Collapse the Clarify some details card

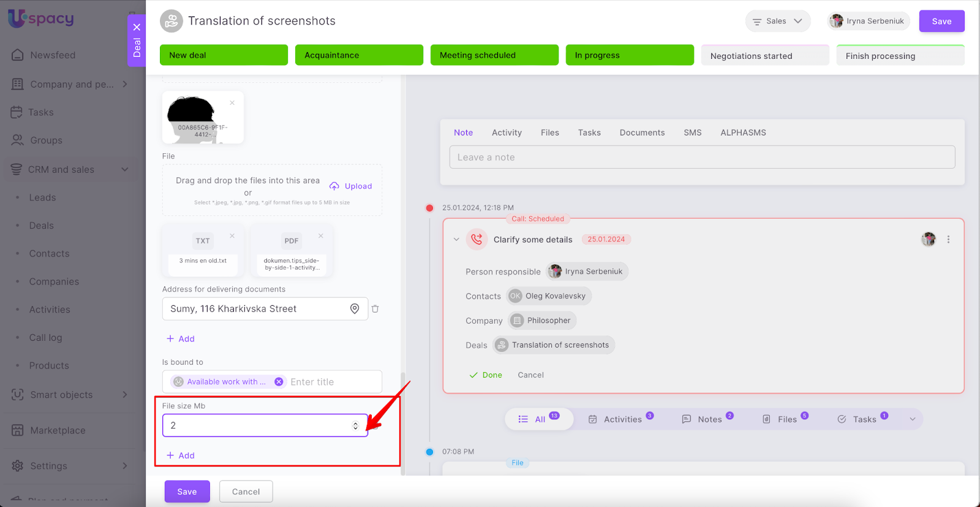coord(456,240)
